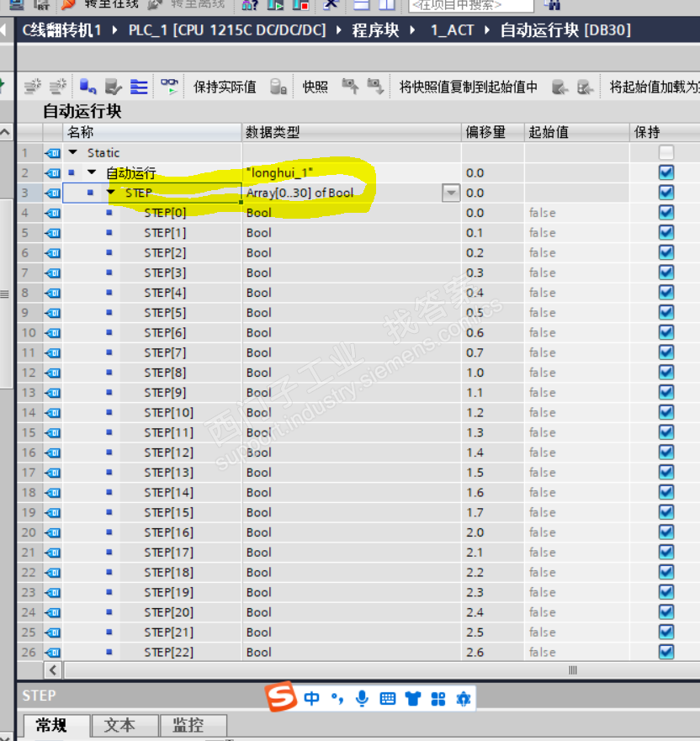Image resolution: width=700 pixels, height=741 pixels.
Task: Click the insert row toolbar icon
Action: pyautogui.click(x=34, y=87)
